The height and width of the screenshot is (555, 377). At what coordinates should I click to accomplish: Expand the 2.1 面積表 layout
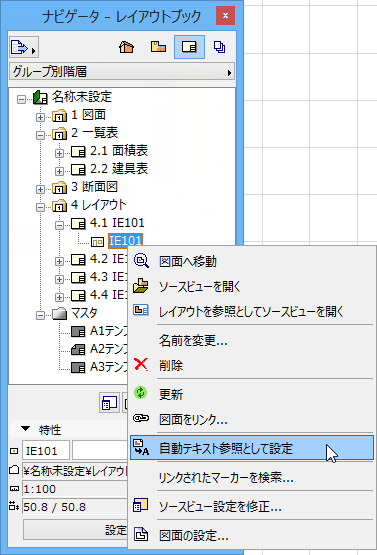59,153
